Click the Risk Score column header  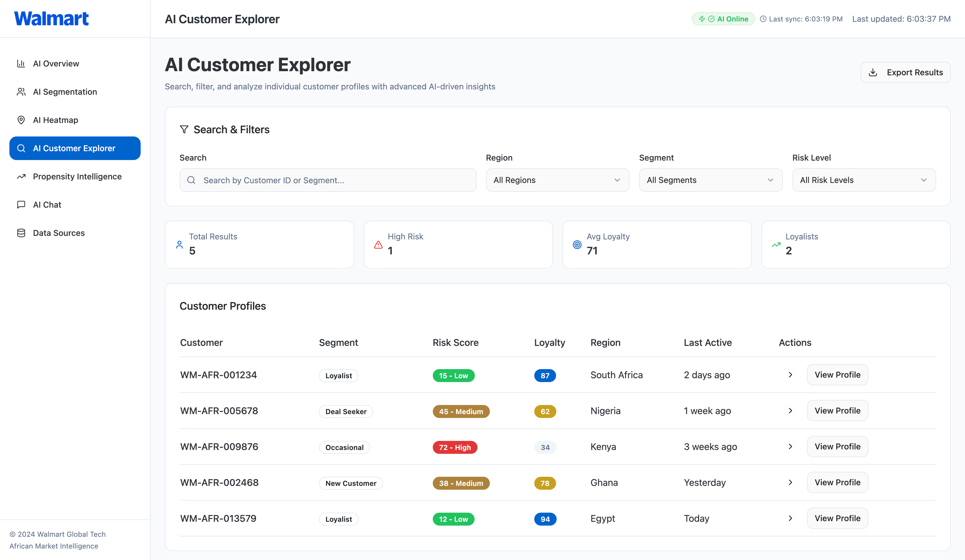click(455, 343)
